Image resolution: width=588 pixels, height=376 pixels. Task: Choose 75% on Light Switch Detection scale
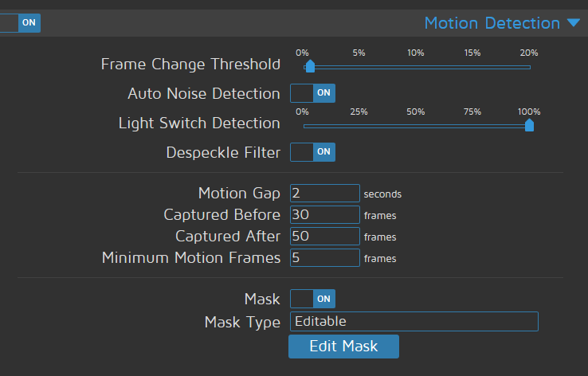pos(472,126)
